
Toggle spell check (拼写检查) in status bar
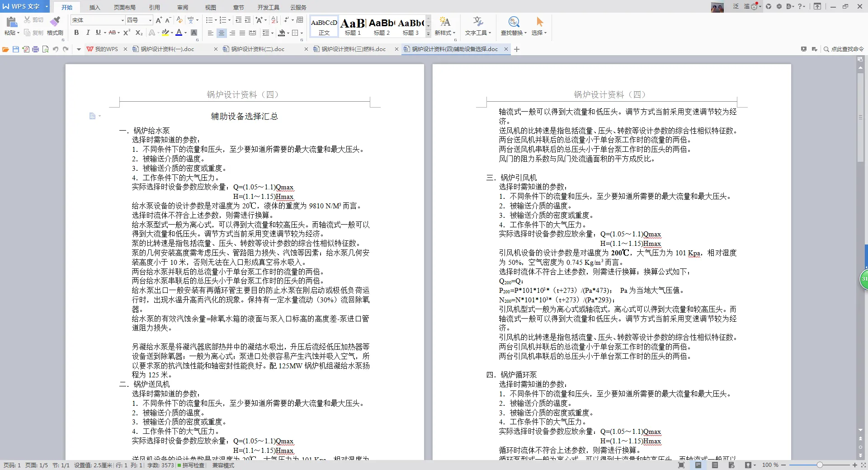[x=191, y=465]
